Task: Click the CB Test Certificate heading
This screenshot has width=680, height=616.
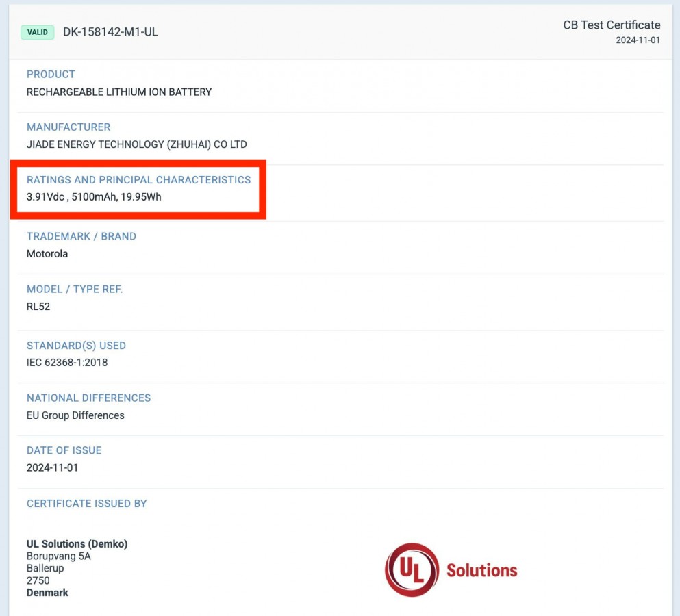Action: [611, 25]
